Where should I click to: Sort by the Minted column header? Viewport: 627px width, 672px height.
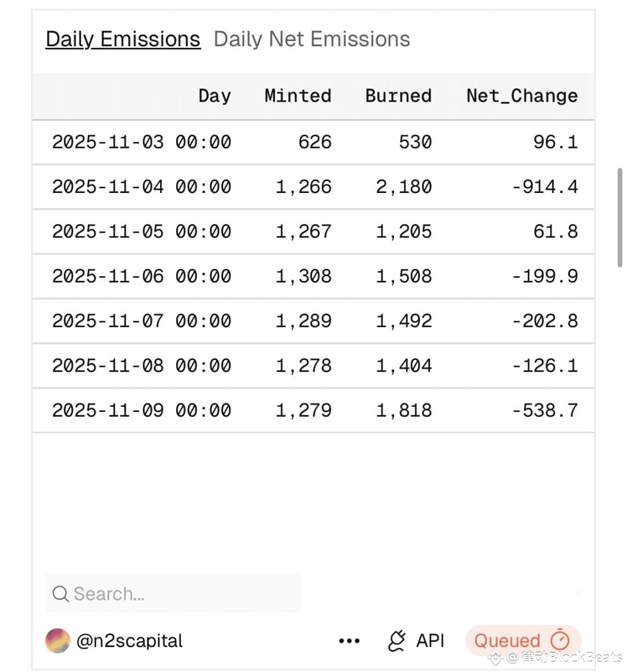coord(298,96)
